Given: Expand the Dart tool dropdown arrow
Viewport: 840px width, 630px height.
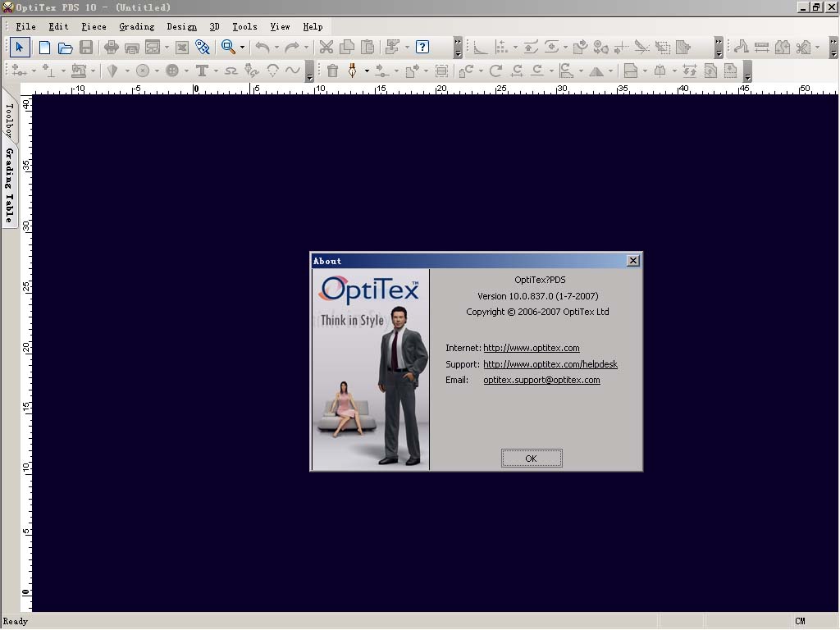Looking at the screenshot, I should tap(127, 71).
